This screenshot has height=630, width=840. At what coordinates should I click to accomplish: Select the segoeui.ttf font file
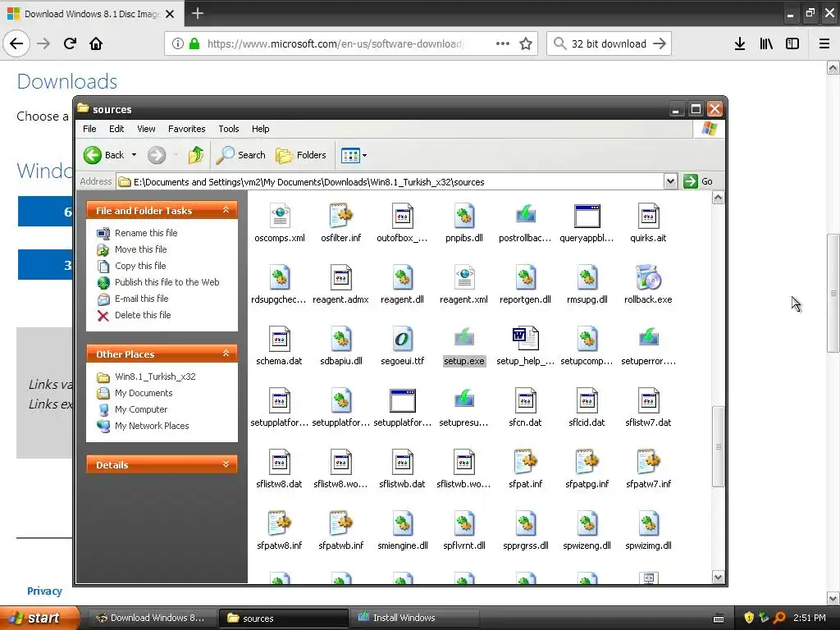click(402, 347)
